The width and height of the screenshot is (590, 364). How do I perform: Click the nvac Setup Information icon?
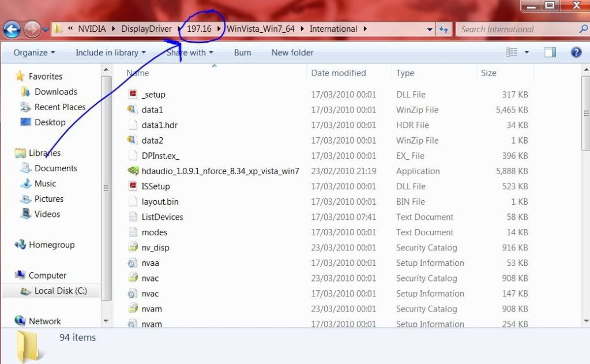click(133, 294)
